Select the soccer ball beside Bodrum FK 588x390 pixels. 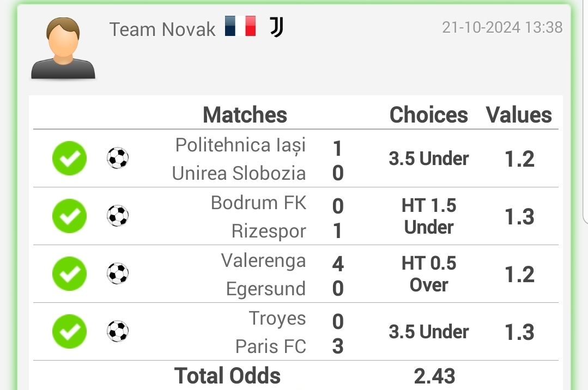(118, 216)
